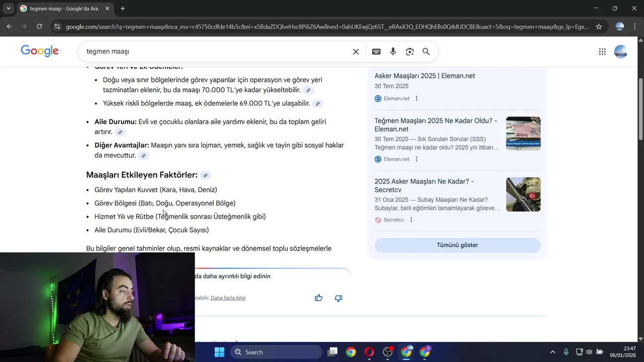Open volume control in system tray

589,352
